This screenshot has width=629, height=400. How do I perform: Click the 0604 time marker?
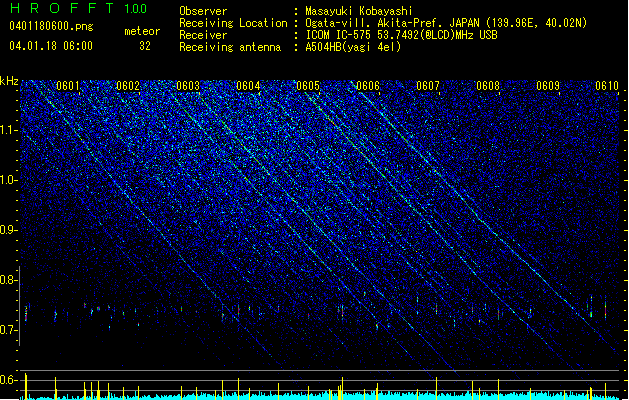coord(248,86)
